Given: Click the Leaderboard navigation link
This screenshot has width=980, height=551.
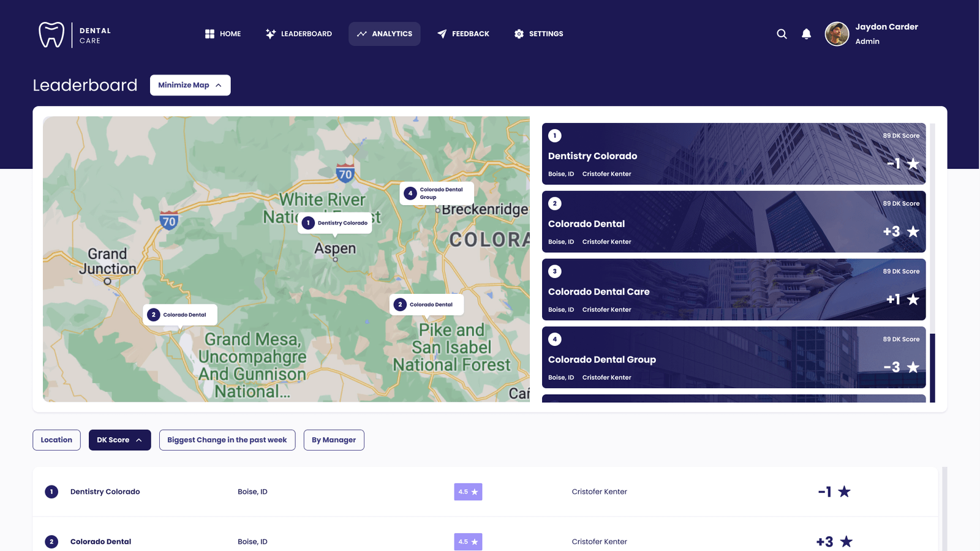Looking at the screenshot, I should (299, 34).
